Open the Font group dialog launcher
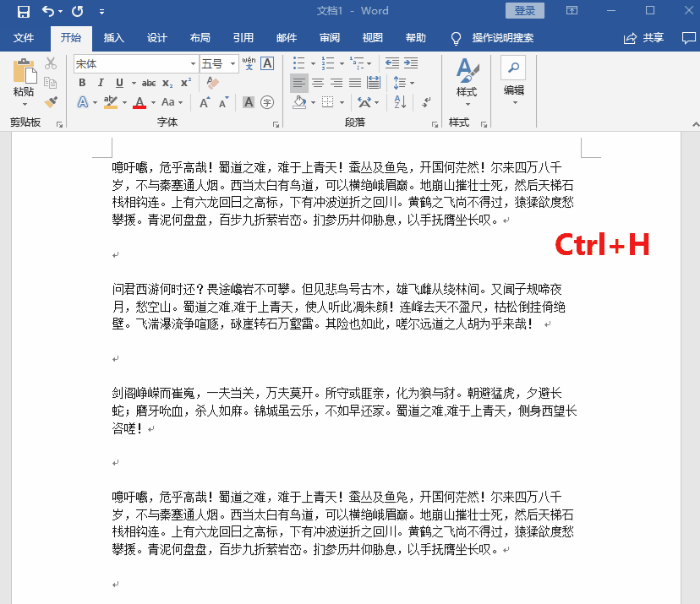Image resolution: width=700 pixels, height=604 pixels. pos(276,123)
